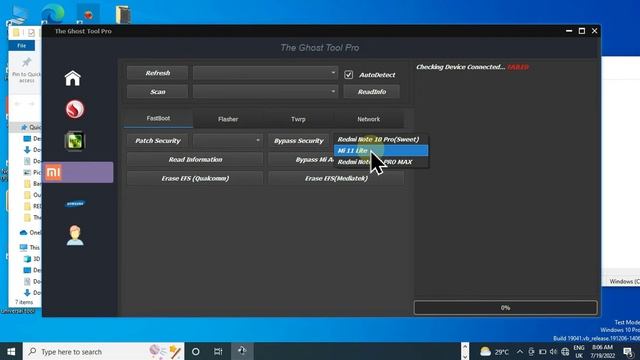Open the Windows Start menu
640x360 pixels.
(11, 351)
